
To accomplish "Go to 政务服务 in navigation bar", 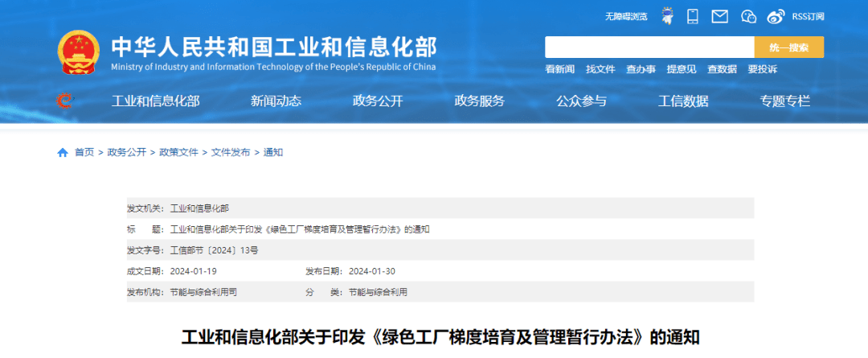I will click(480, 101).
